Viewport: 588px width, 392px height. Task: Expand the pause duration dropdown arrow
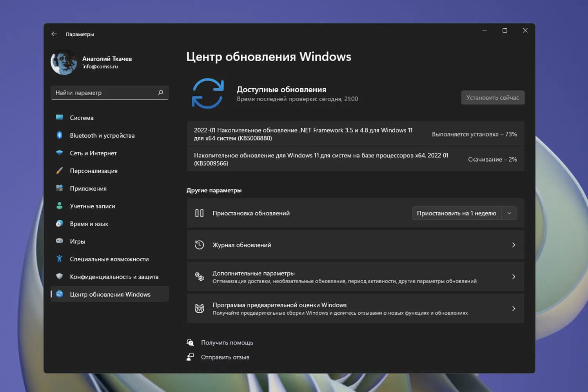[x=509, y=213]
